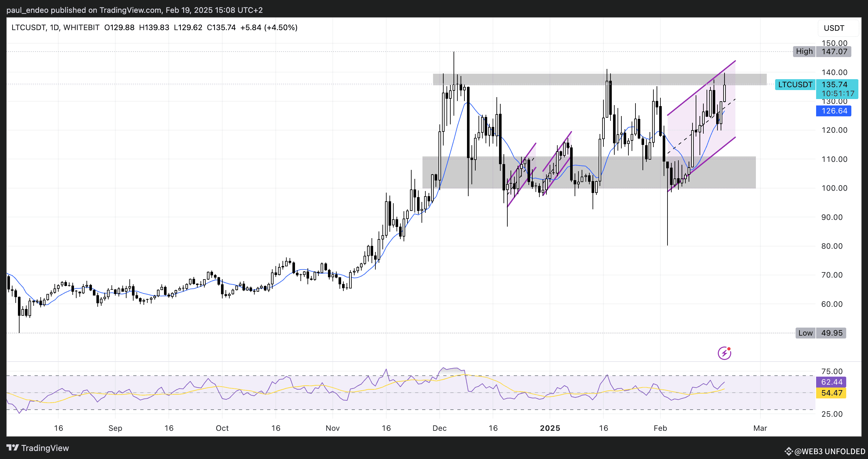Click the High label tag

pos(804,51)
